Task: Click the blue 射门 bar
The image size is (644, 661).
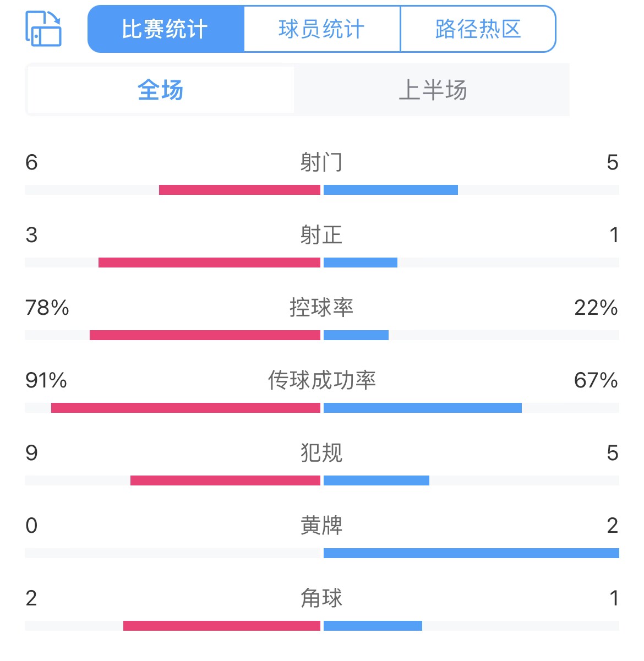Action: tap(391, 190)
